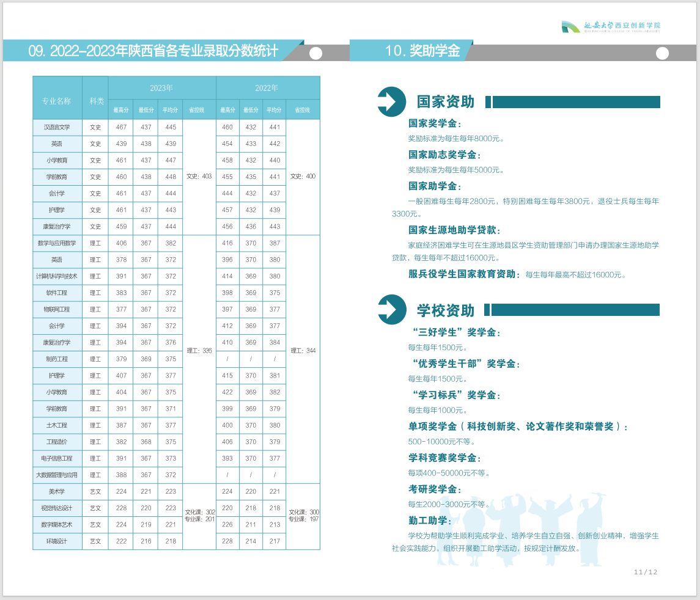Click the '每项400-50000元不等' amount line

tap(449, 473)
